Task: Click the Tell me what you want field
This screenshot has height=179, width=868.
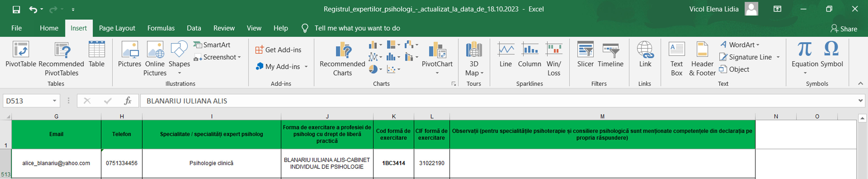Action: (357, 28)
